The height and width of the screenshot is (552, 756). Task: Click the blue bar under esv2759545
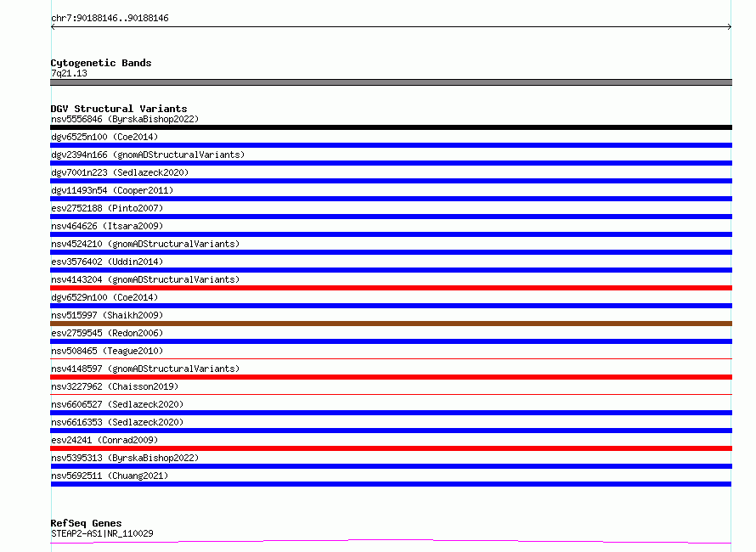391,341
